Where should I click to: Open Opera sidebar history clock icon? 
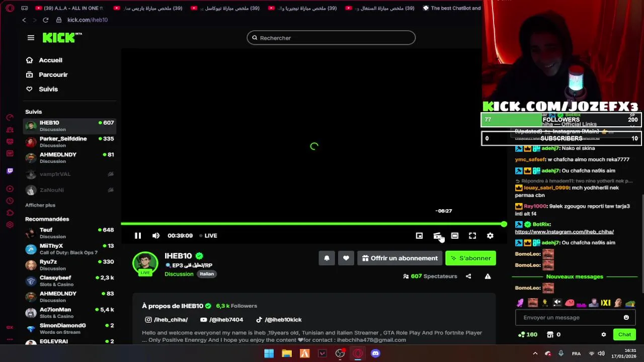pos(10,201)
